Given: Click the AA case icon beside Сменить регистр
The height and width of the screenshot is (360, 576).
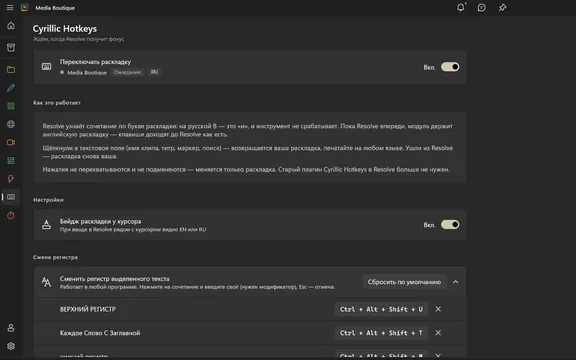Looking at the screenshot, I should 46,282.
